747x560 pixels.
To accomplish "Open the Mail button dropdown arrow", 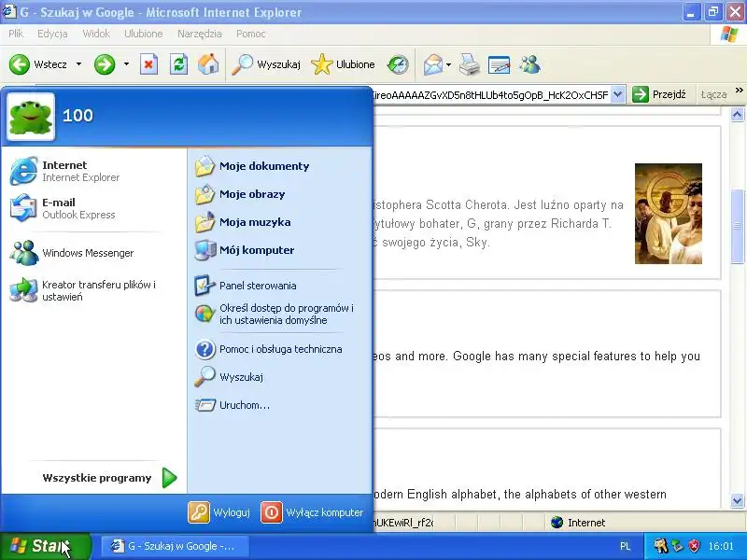I will tap(448, 64).
